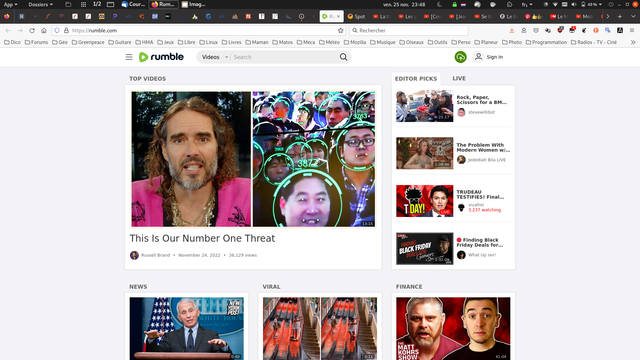This screenshot has width=640, height=360.
Task: Click the Sign In link
Action: pyautogui.click(x=495, y=57)
